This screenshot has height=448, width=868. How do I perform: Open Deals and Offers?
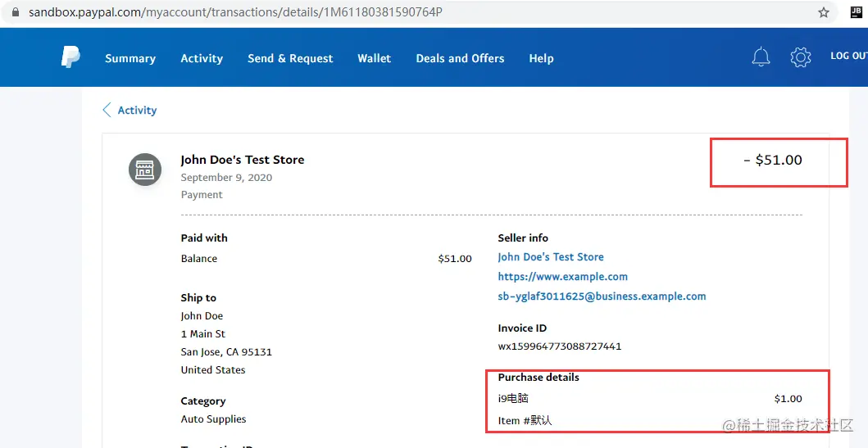pos(460,58)
